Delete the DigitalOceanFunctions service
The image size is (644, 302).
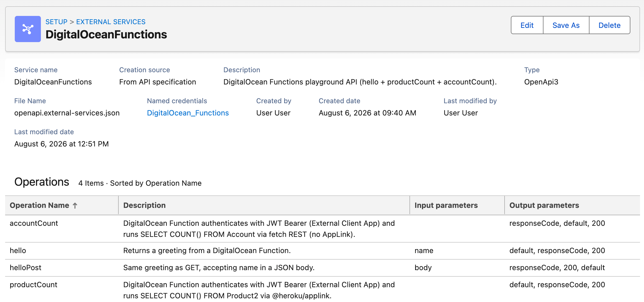point(609,25)
